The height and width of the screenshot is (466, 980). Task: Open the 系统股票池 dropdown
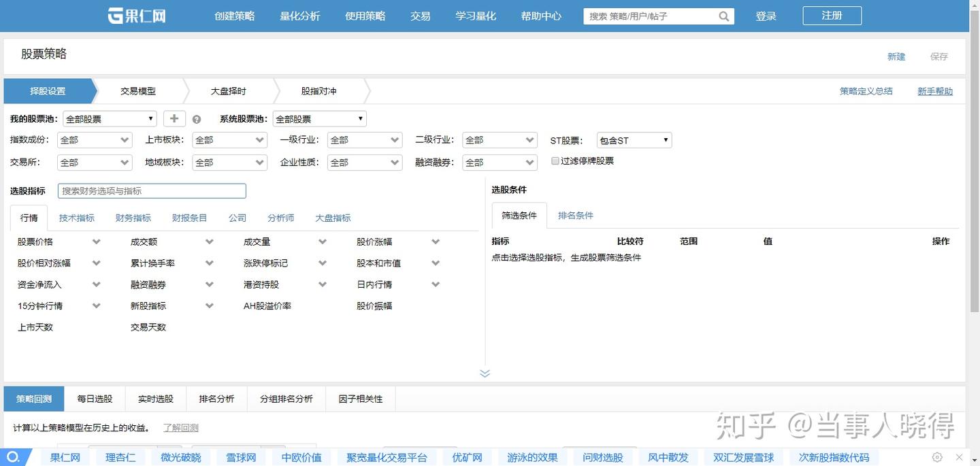(319, 118)
